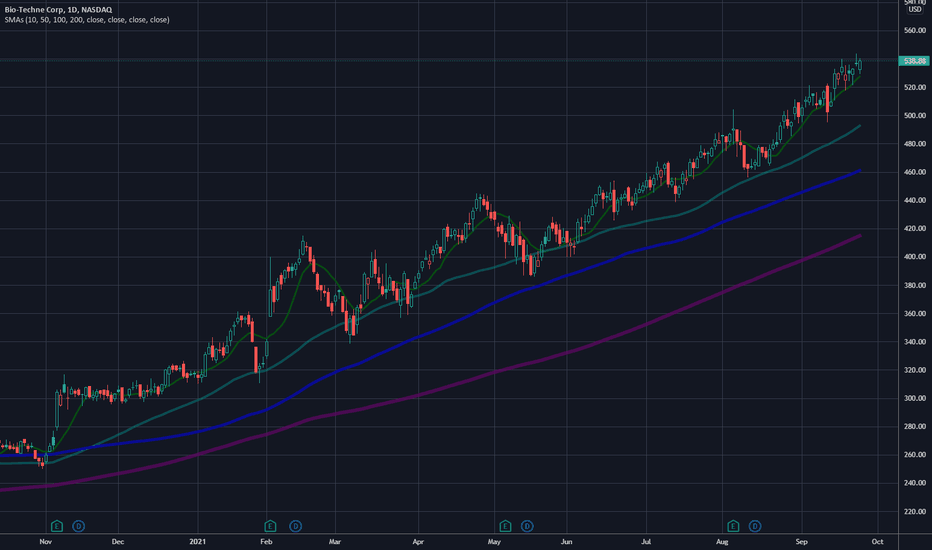Select the dividend D marker near May
932x550 pixels.
(x=527, y=526)
